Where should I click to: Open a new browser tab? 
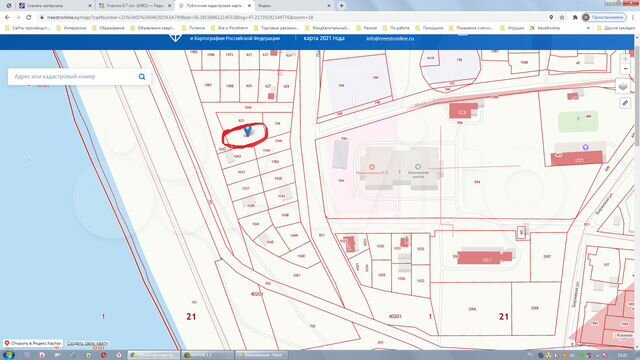click(341, 6)
